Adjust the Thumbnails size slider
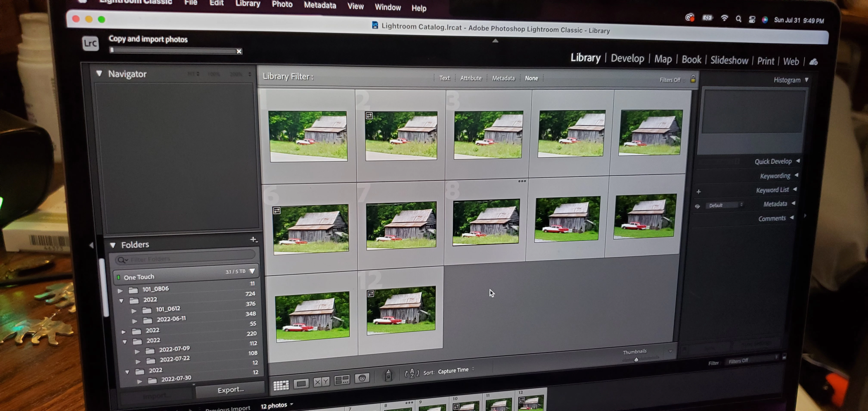The image size is (868, 411). [x=636, y=360]
